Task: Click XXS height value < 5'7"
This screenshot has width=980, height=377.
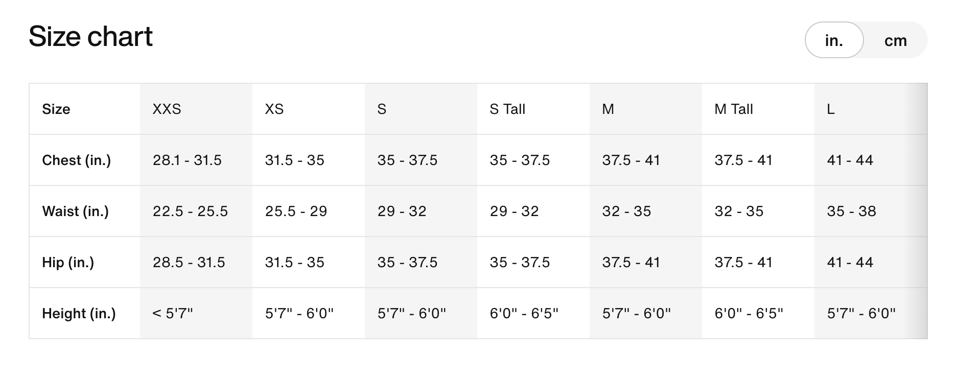Action: tap(173, 313)
